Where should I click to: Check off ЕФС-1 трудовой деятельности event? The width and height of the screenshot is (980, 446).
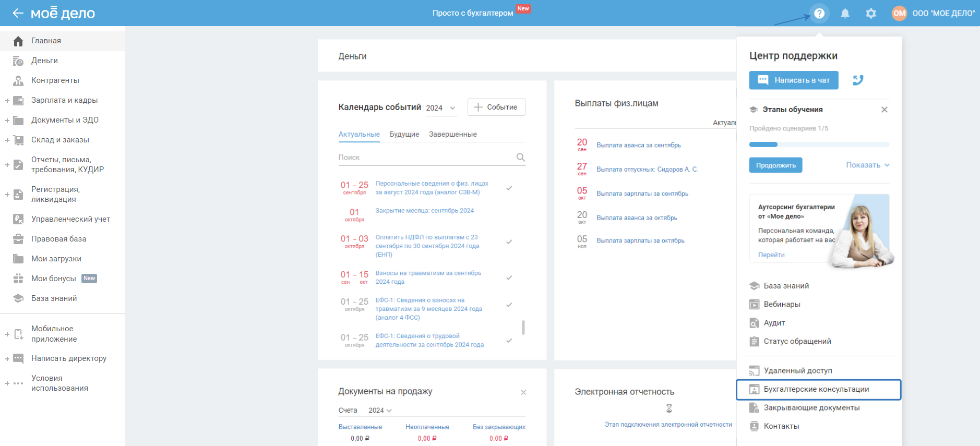(509, 341)
